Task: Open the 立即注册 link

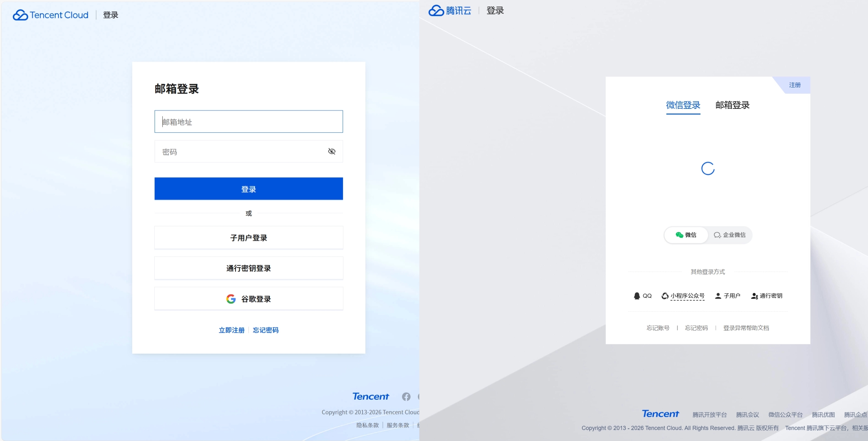Action: (x=231, y=330)
